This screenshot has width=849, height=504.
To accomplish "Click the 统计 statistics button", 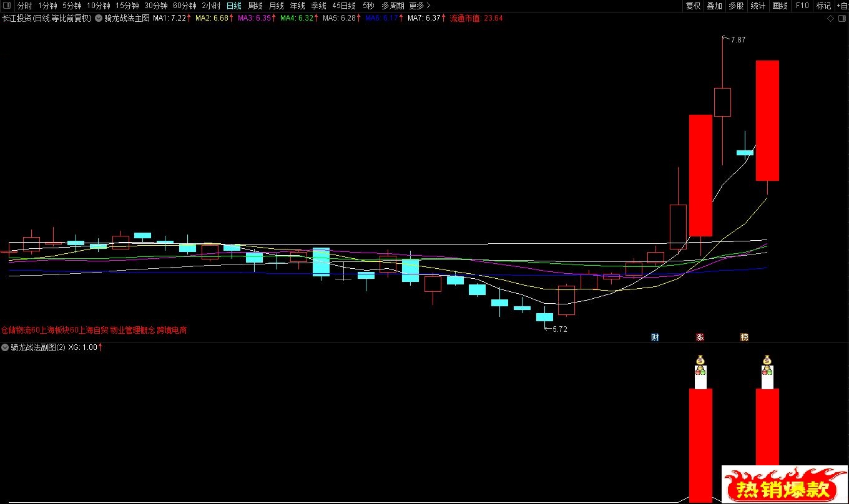I will (x=758, y=6).
